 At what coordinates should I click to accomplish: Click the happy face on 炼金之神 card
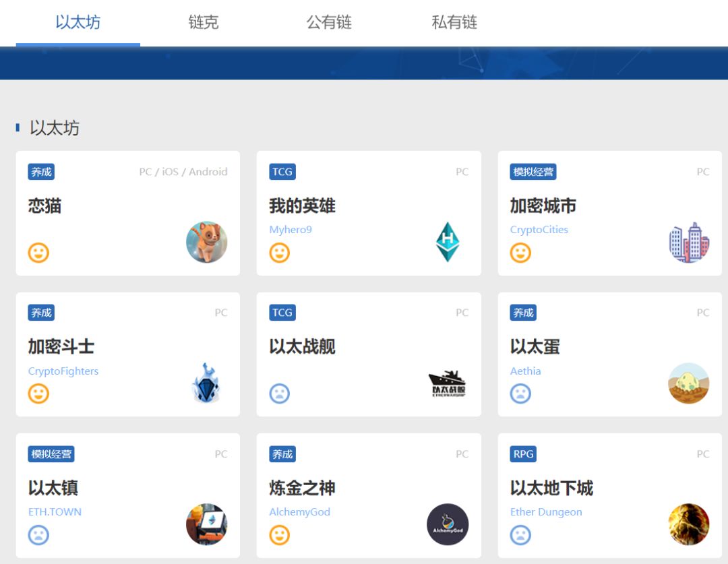coord(280,535)
